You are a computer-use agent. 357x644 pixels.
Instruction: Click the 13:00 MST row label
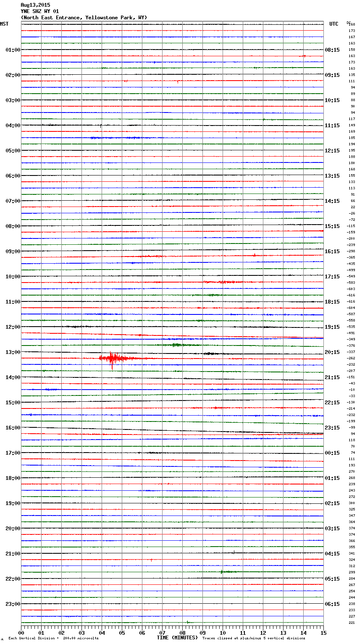click(x=13, y=352)
